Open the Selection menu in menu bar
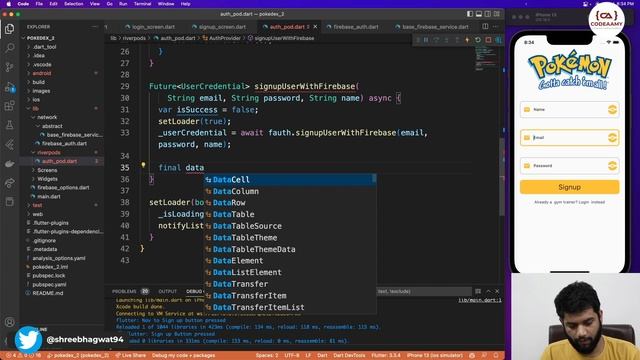The height and width of the screenshot is (360, 640). (x=73, y=4)
